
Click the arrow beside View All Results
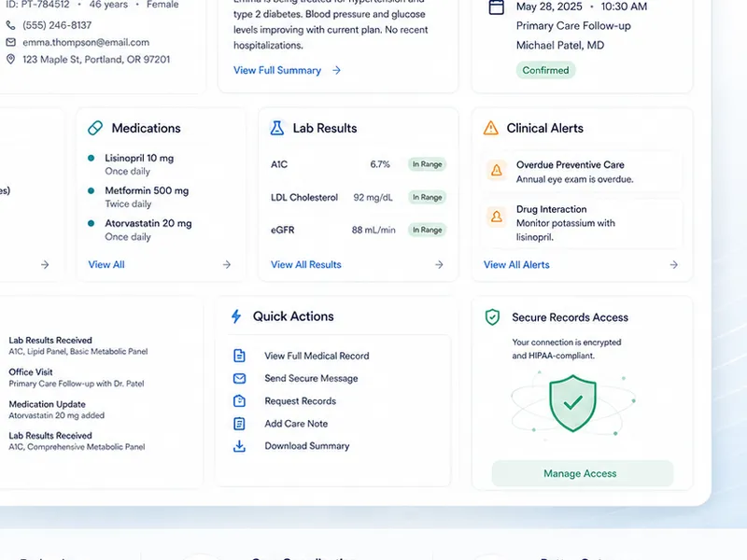pos(439,264)
